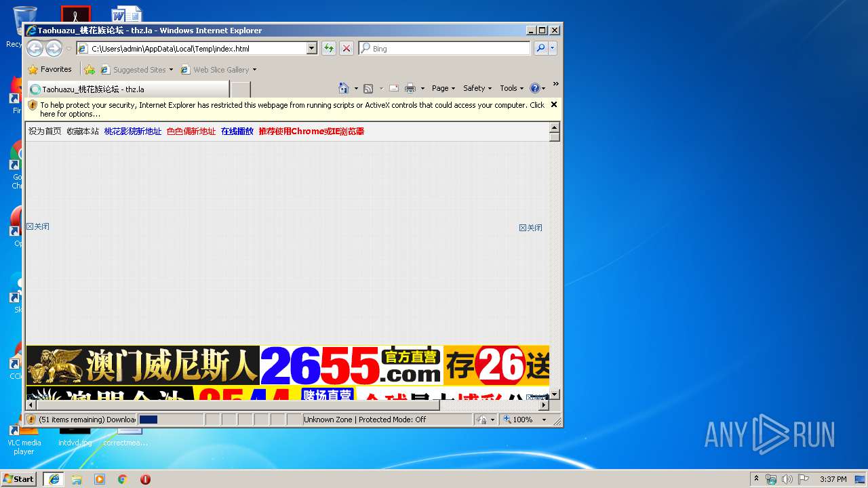
Task: Click the Help question mark icon
Action: click(x=534, y=88)
